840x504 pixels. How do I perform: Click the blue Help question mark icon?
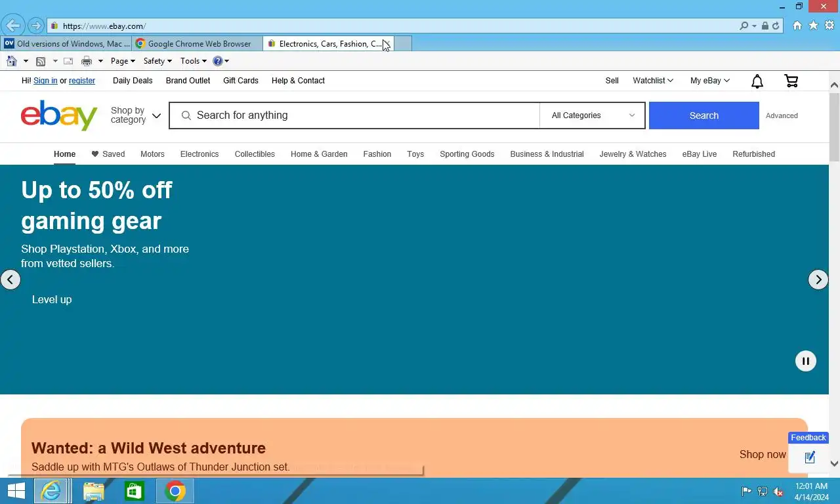click(218, 61)
